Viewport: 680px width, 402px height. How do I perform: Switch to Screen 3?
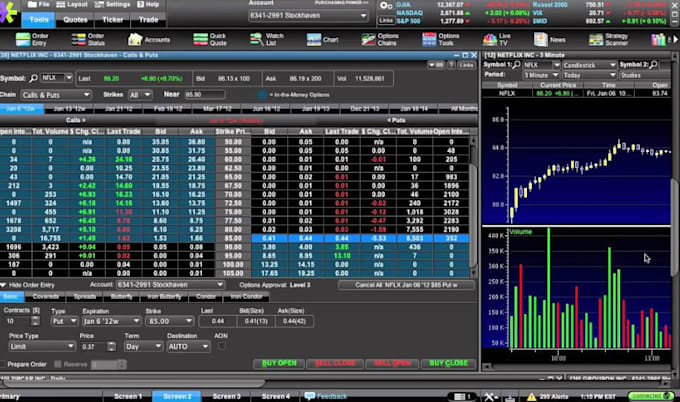pos(226,396)
